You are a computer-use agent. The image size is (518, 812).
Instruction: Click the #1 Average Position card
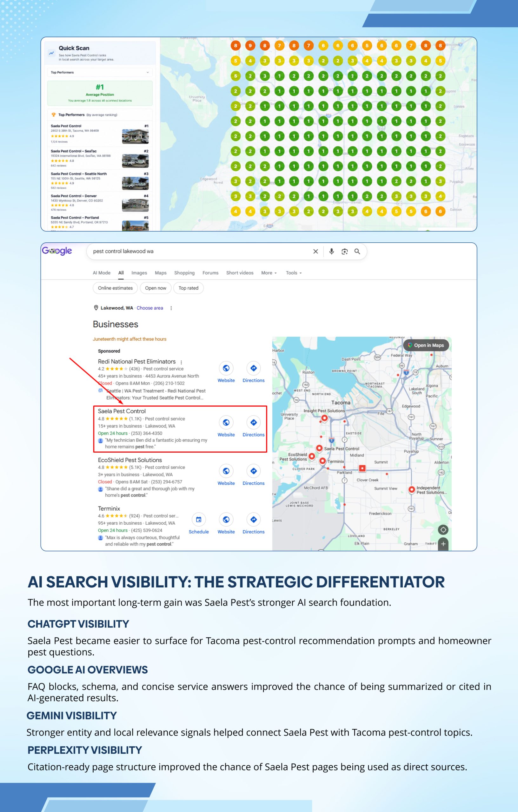(x=100, y=93)
